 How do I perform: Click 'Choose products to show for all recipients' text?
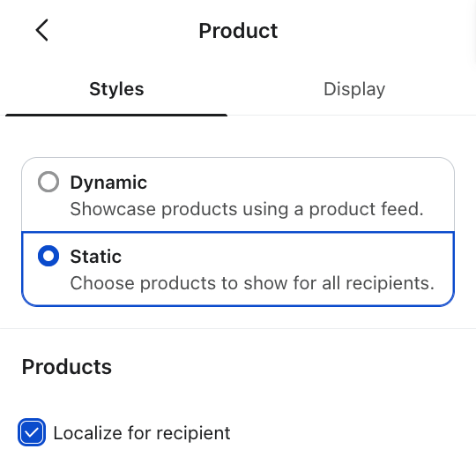point(252,283)
